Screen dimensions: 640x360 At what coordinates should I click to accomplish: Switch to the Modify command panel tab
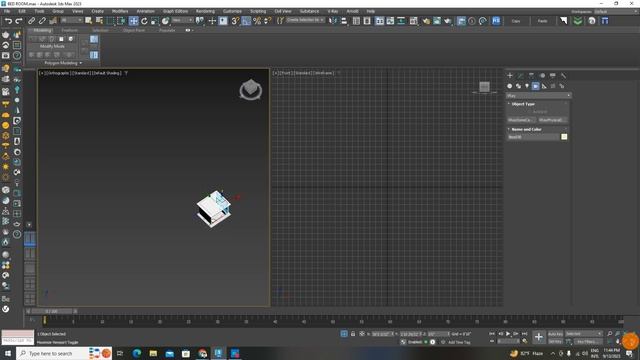point(520,76)
